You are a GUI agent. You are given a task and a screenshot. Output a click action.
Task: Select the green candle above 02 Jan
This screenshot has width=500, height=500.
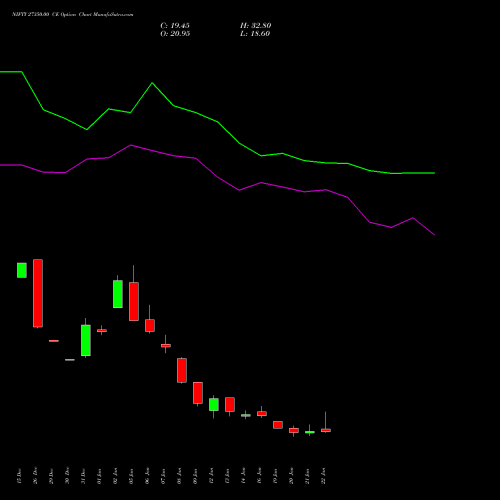click(x=118, y=294)
